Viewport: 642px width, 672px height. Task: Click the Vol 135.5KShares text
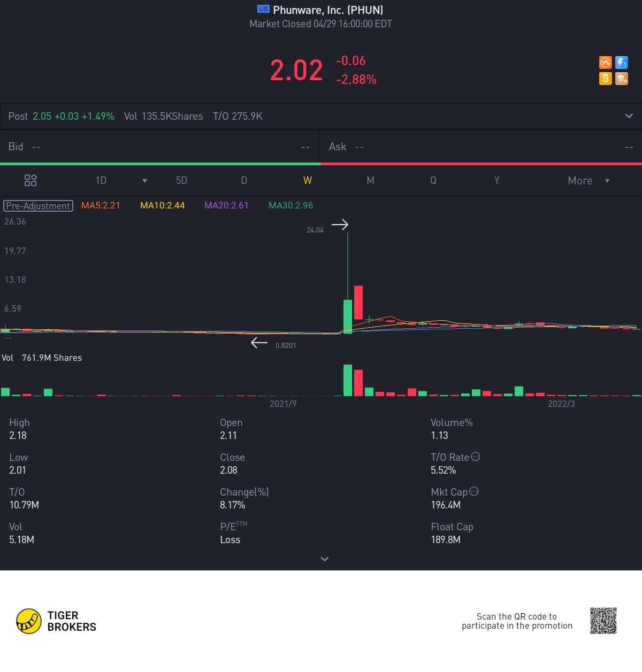tap(163, 116)
